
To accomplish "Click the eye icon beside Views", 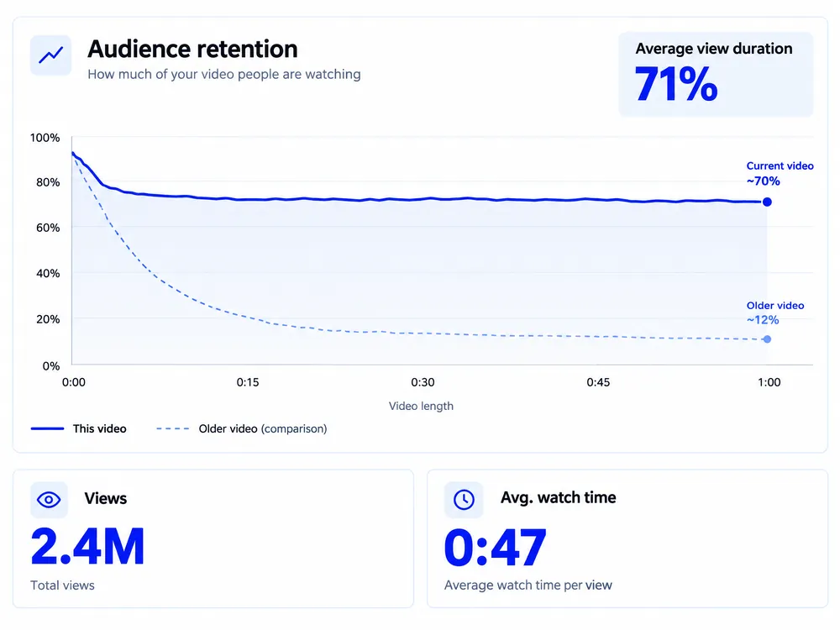I will coord(49,500).
